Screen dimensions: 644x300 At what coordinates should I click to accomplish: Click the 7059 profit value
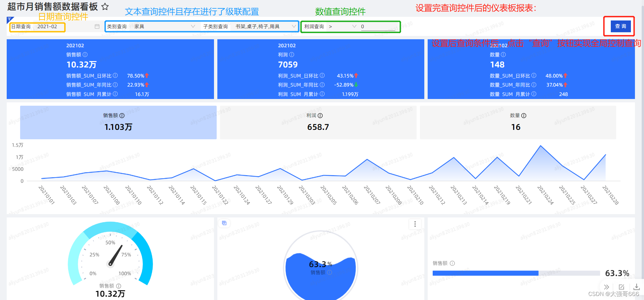[x=288, y=64]
